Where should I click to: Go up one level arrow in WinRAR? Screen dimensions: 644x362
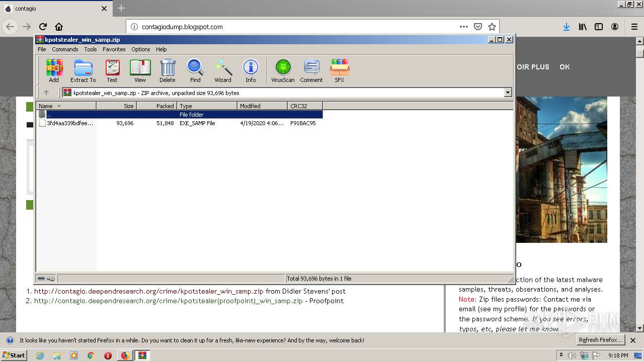coord(46,93)
